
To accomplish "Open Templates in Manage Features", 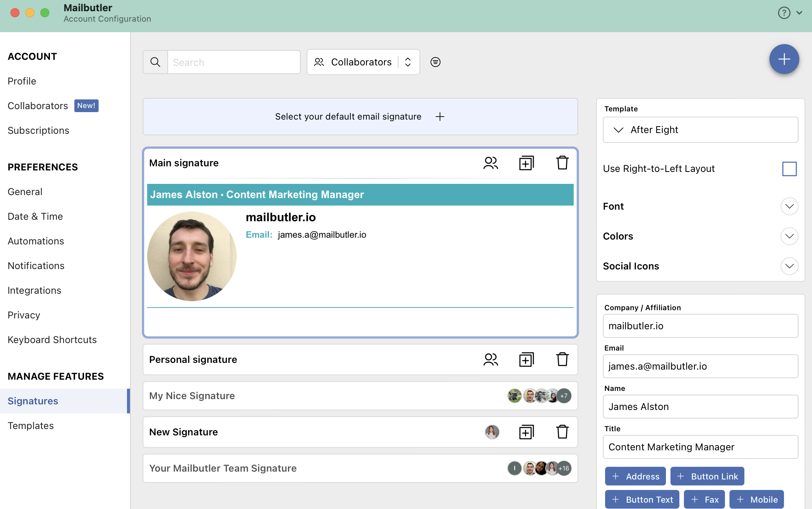I will (31, 426).
